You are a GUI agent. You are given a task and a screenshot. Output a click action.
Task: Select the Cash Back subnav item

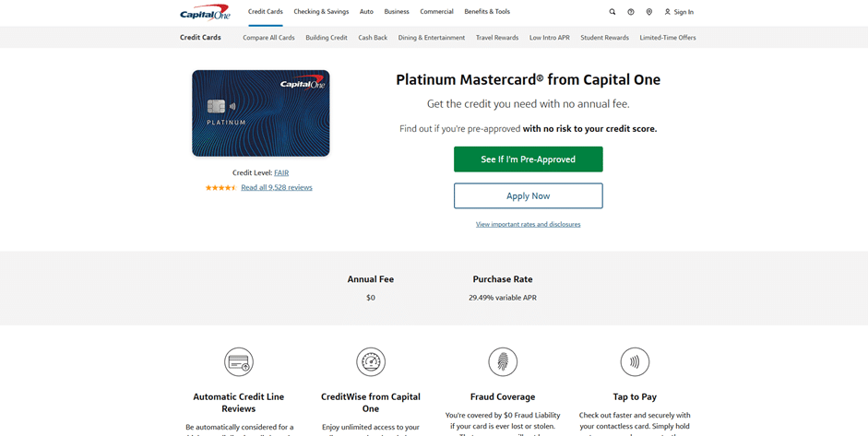(373, 38)
